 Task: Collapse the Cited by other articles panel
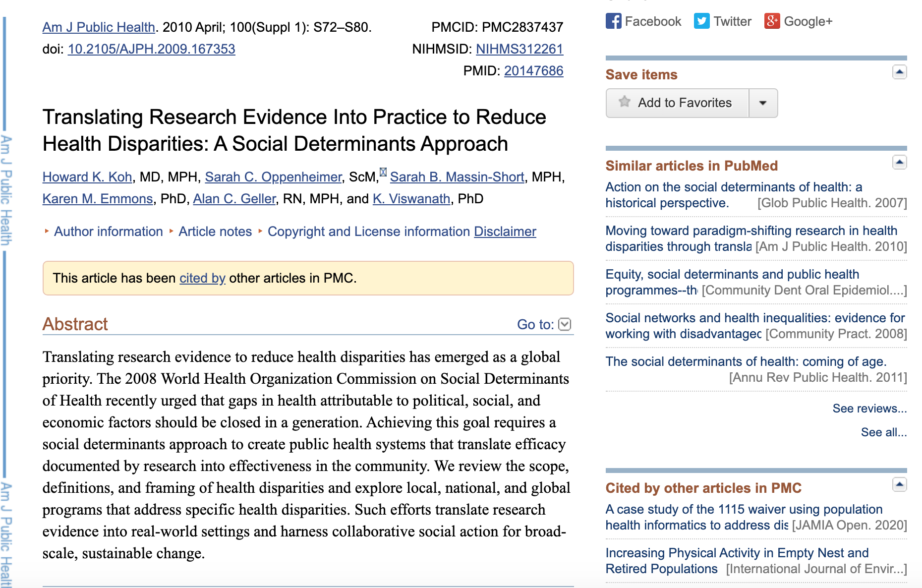(900, 485)
